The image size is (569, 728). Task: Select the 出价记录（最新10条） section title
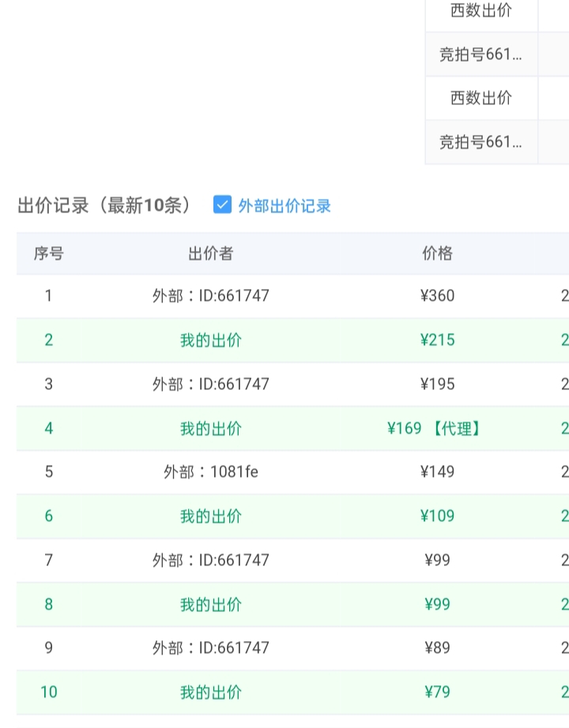(105, 205)
